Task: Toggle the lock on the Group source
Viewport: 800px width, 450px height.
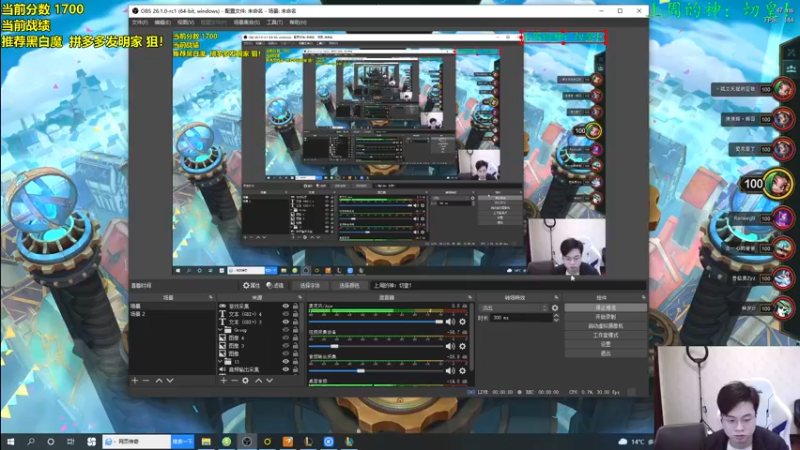Action: click(x=295, y=330)
